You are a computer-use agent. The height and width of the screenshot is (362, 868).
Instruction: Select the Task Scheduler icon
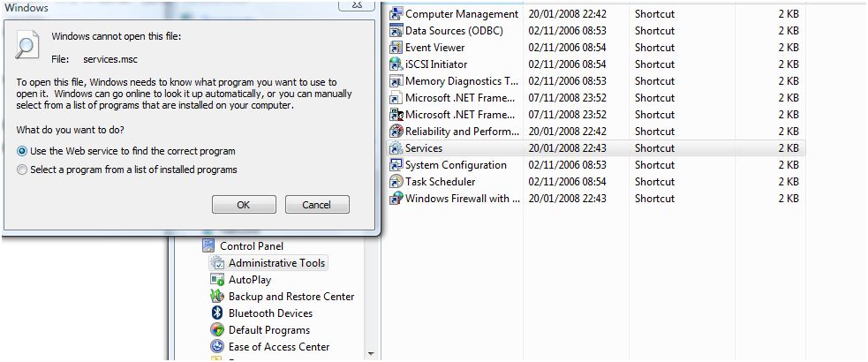point(396,182)
